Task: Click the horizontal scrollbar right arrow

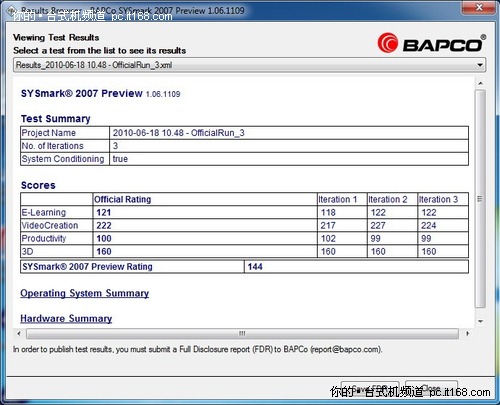Action: [x=468, y=333]
